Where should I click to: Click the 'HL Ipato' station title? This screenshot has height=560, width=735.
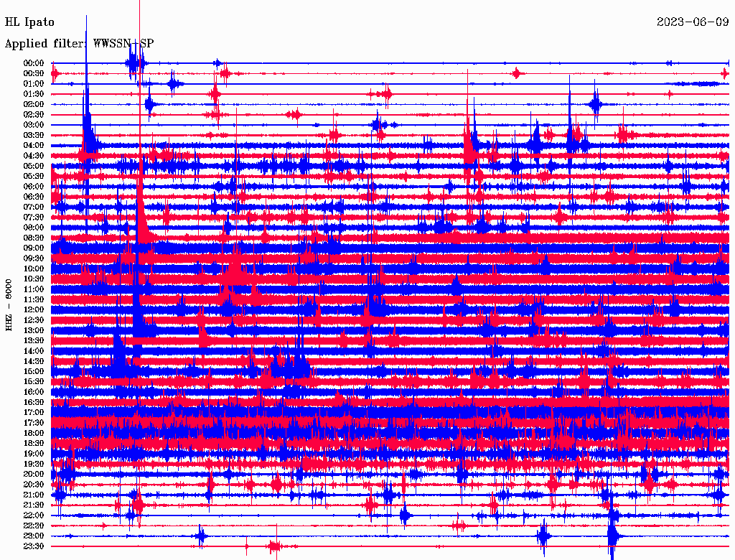pos(29,22)
